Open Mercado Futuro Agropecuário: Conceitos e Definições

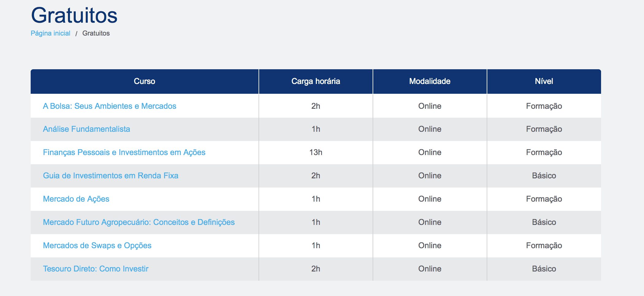click(139, 222)
